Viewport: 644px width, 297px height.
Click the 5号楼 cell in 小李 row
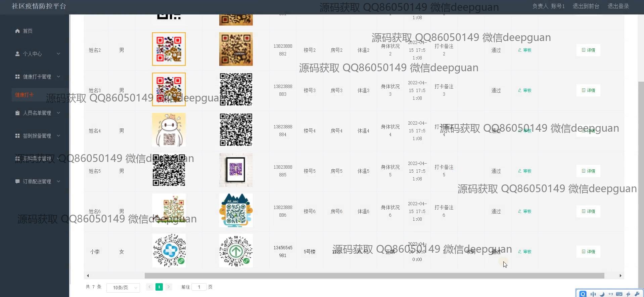(x=310, y=252)
